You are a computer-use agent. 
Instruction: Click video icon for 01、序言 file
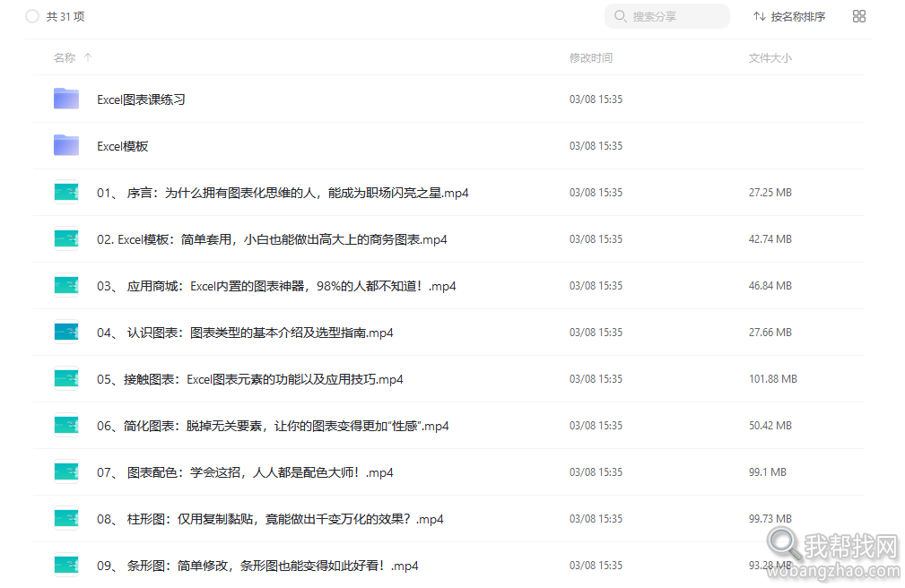click(x=66, y=192)
